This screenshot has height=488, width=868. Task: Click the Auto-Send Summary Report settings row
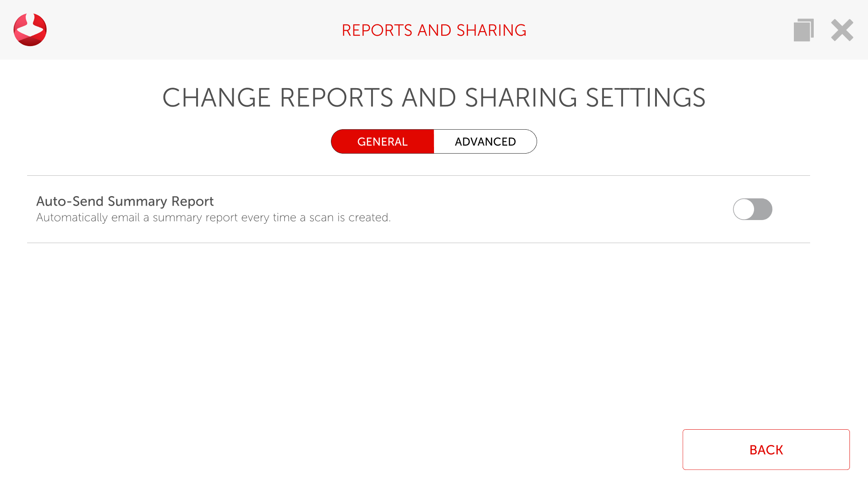pyautogui.click(x=418, y=209)
